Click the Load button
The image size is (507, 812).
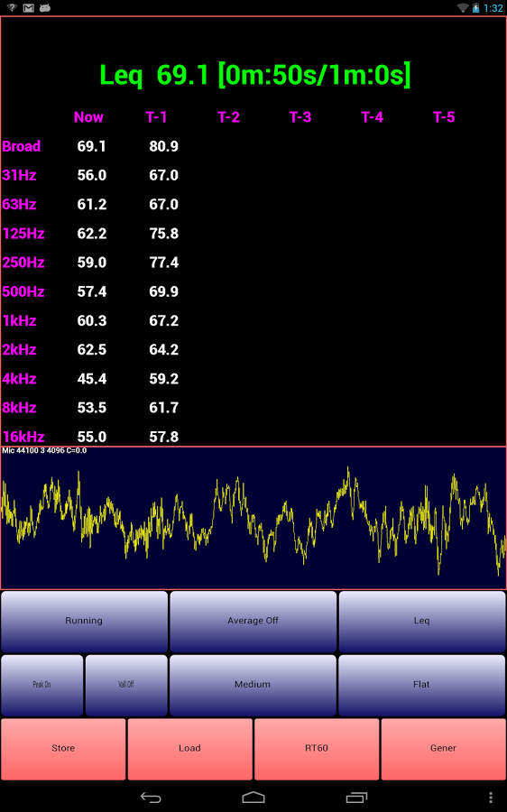pyautogui.click(x=190, y=749)
